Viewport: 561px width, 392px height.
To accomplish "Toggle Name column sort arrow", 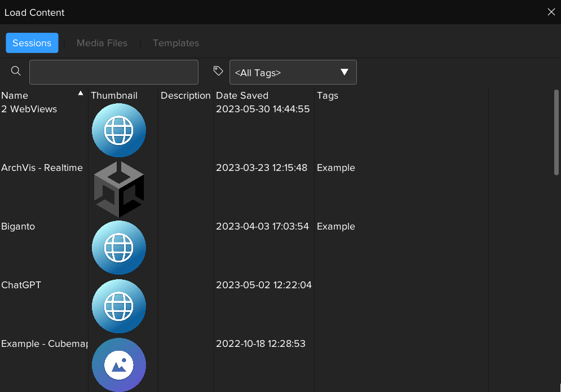I will tap(81, 94).
